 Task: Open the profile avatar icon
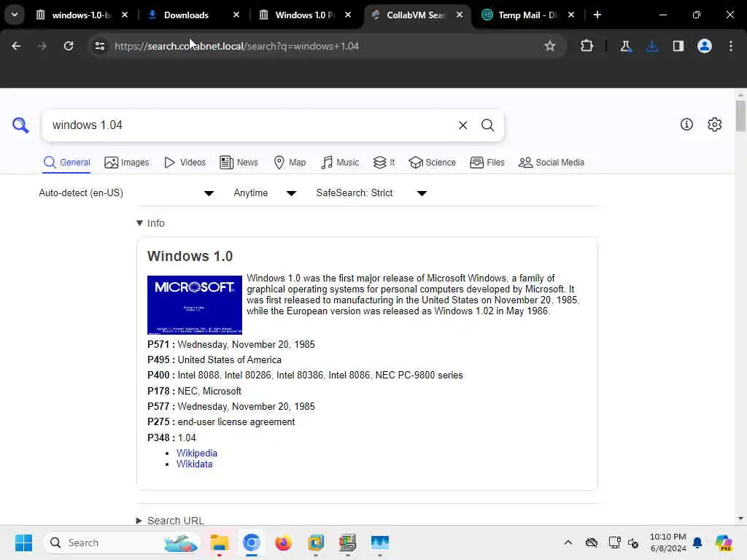coord(705,46)
